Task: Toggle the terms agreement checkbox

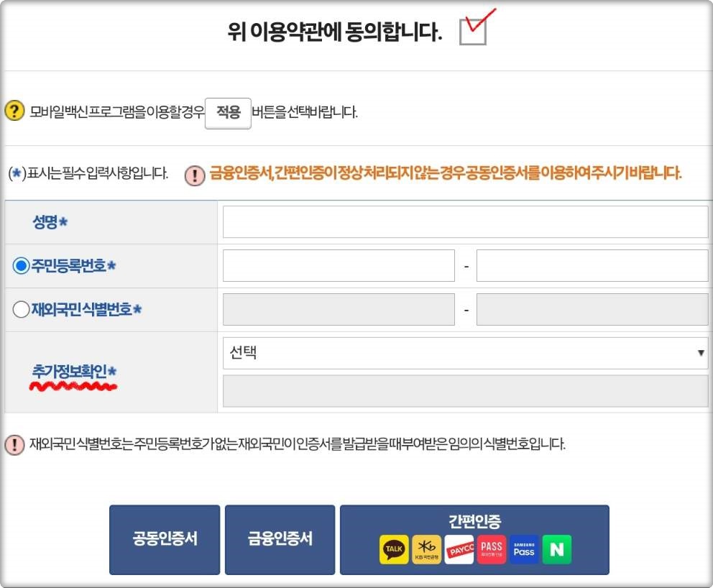Action: (474, 32)
